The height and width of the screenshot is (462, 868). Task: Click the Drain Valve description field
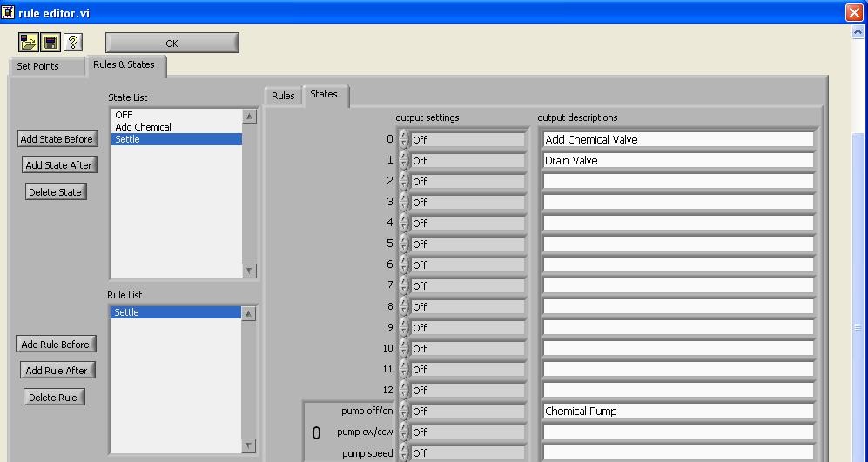click(678, 160)
